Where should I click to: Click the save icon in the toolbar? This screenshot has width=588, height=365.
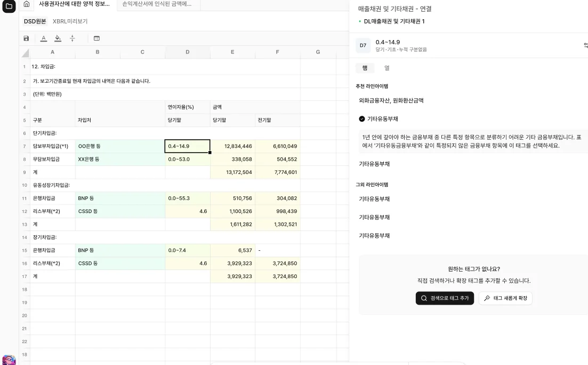click(x=27, y=38)
